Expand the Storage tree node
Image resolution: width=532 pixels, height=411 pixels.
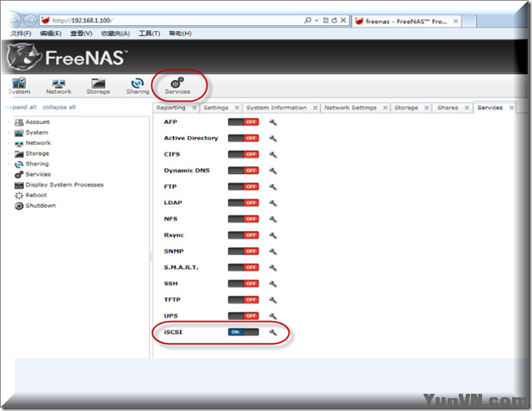click(x=9, y=153)
